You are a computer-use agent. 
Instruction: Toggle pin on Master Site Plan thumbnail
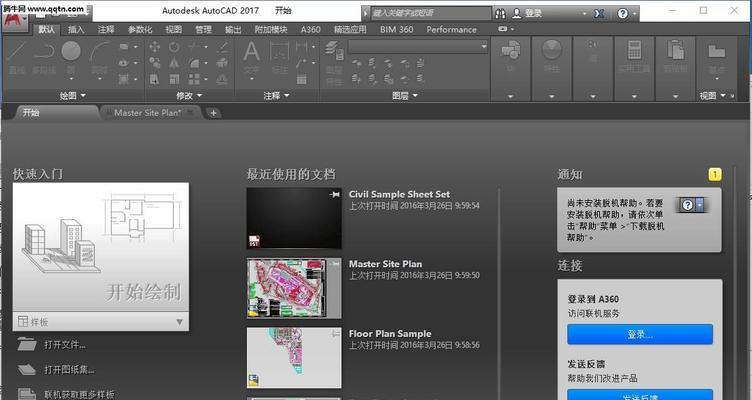click(x=335, y=264)
